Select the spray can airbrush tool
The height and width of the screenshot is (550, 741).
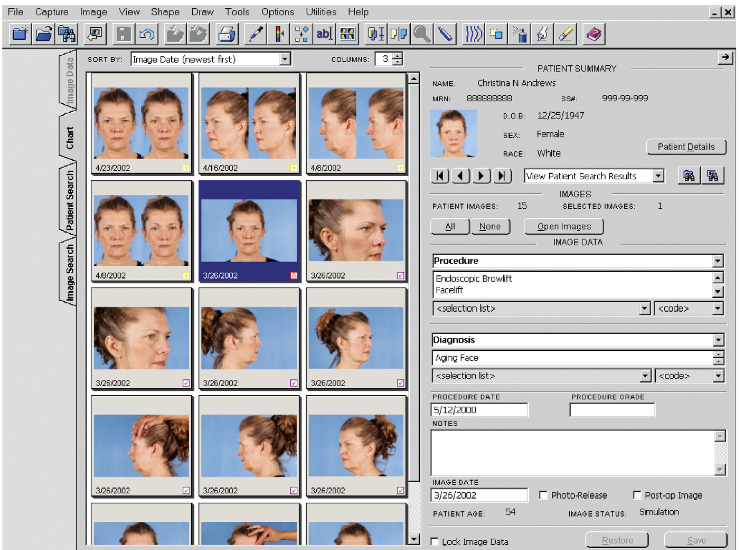click(x=520, y=34)
